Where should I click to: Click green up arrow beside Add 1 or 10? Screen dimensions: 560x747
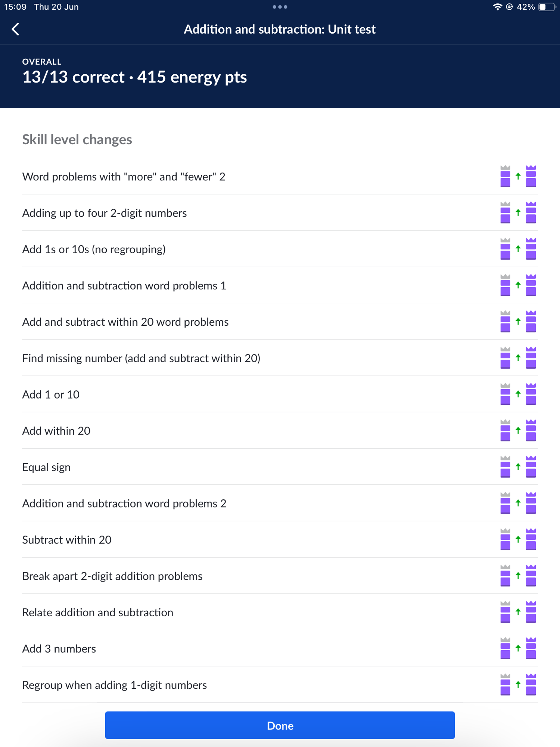click(518, 394)
